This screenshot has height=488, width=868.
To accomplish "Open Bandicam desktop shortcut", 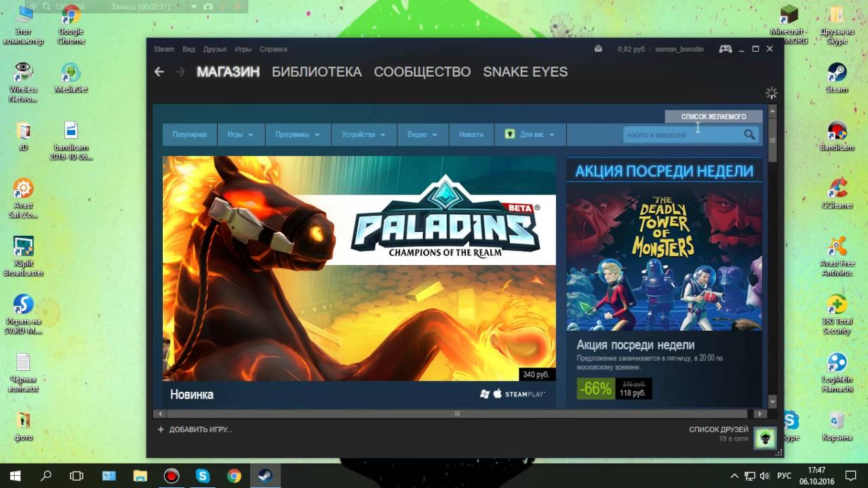I will (837, 137).
